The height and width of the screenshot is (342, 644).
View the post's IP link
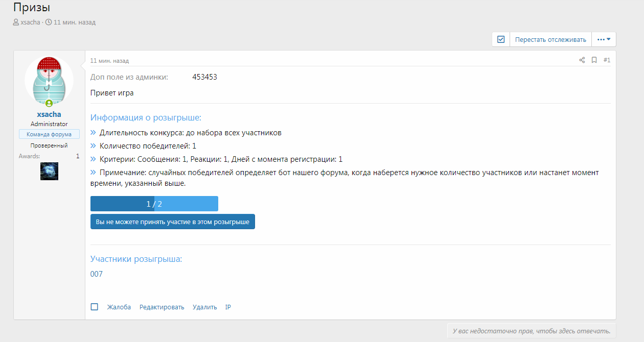point(228,307)
